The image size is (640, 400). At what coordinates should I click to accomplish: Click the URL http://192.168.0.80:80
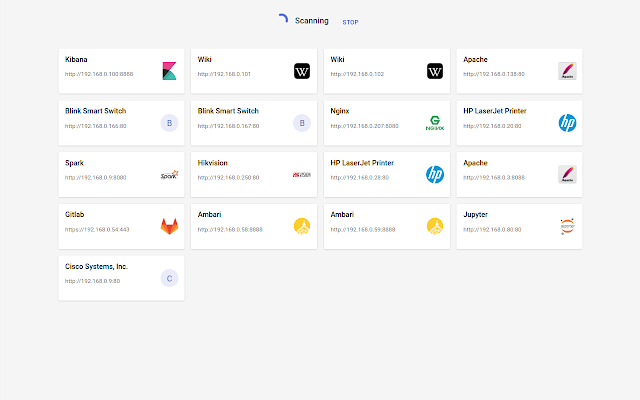(x=492, y=230)
